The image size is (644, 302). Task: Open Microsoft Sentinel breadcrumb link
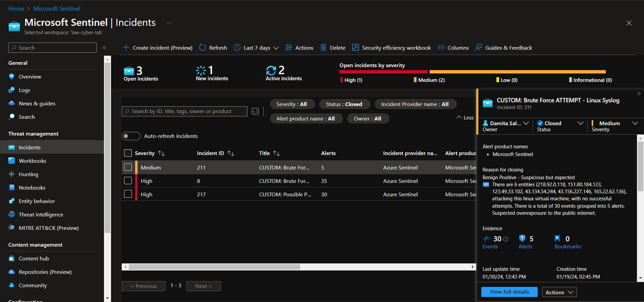point(57,9)
